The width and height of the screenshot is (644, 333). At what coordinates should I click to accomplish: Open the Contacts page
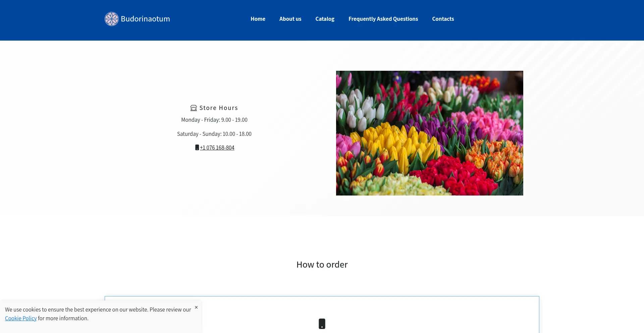pos(443,19)
